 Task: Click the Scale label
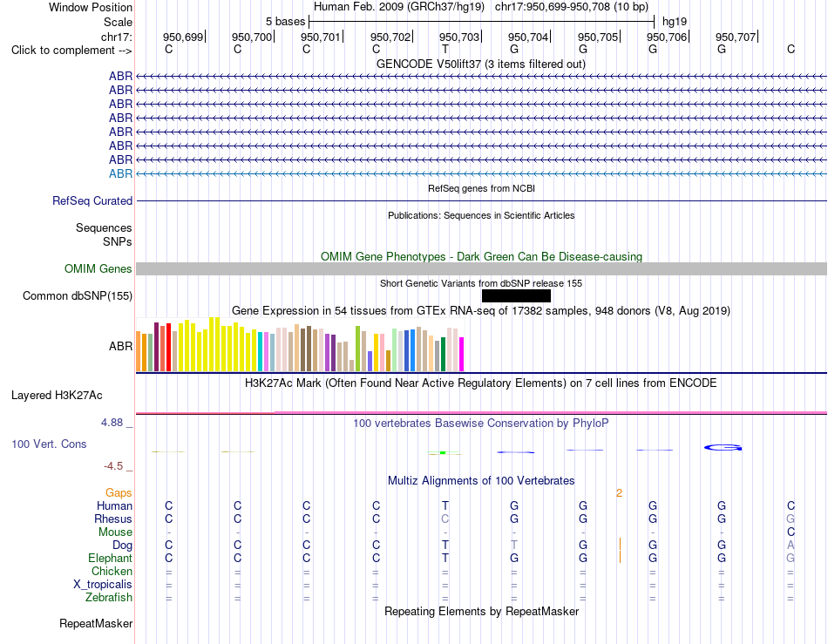118,22
